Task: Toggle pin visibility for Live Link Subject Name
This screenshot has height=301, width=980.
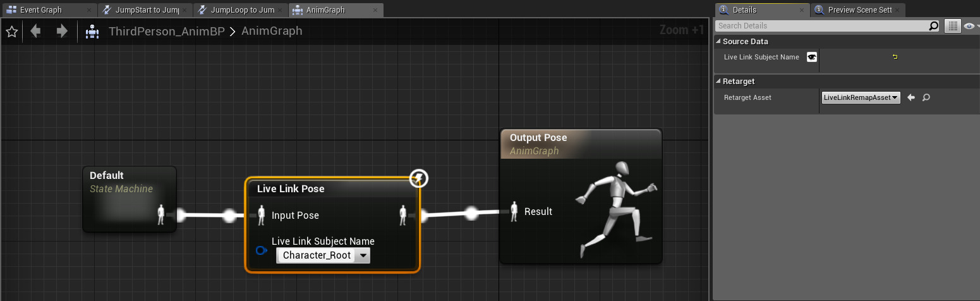Action: point(812,57)
